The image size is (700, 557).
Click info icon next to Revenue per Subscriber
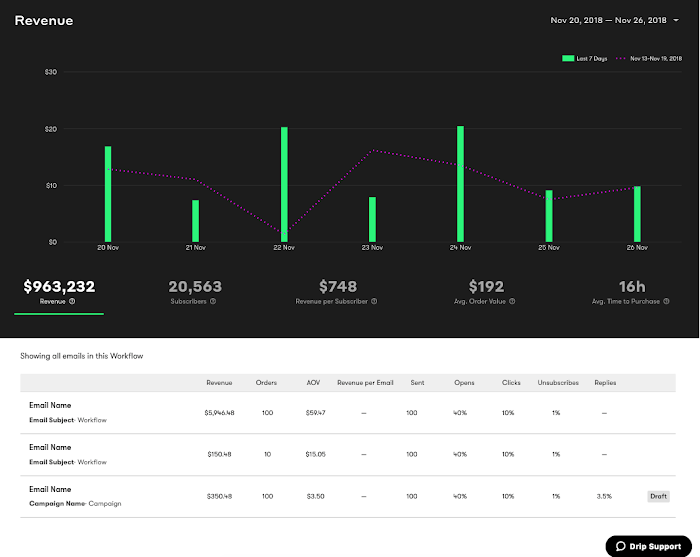(x=374, y=301)
